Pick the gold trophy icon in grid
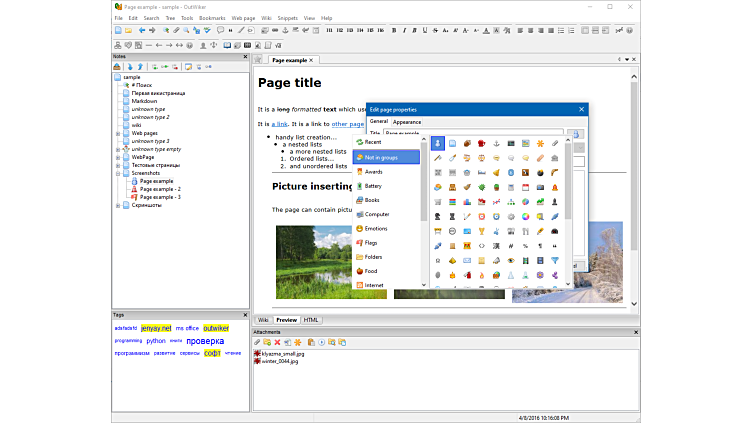This screenshot has width=752, height=423. (482, 232)
